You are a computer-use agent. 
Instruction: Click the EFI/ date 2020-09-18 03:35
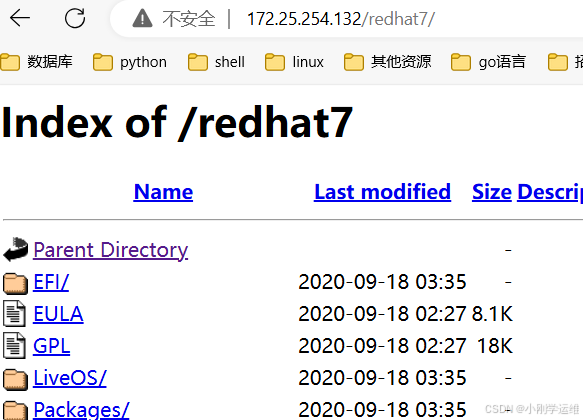(382, 282)
